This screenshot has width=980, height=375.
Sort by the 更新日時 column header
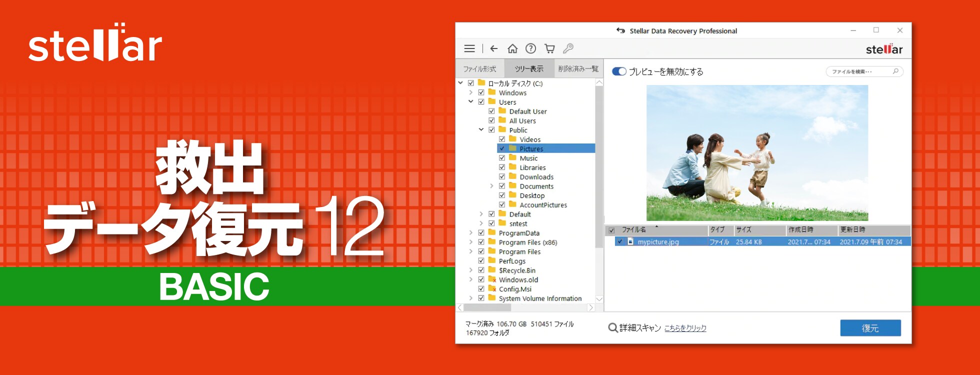(x=874, y=230)
